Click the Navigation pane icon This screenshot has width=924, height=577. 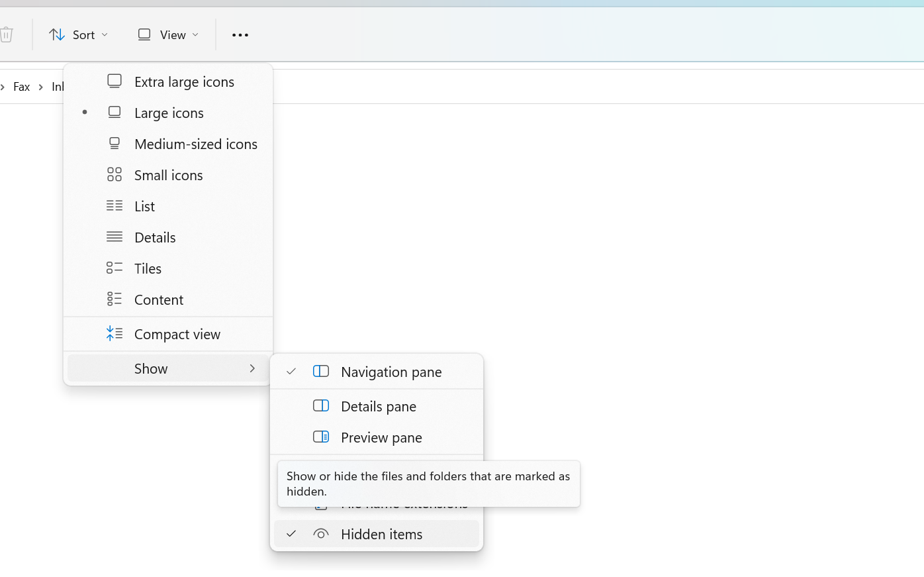(321, 371)
